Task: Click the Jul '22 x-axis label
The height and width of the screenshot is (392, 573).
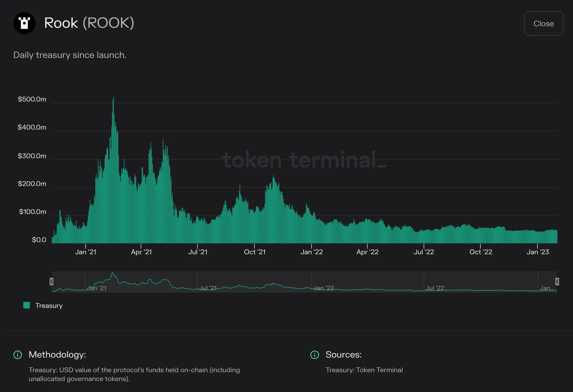Action: click(x=424, y=252)
